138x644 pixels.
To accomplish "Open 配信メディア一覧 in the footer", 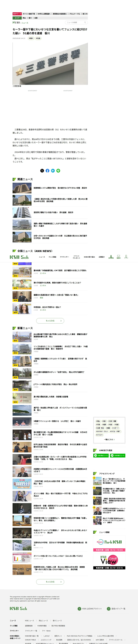I will coord(116,609).
